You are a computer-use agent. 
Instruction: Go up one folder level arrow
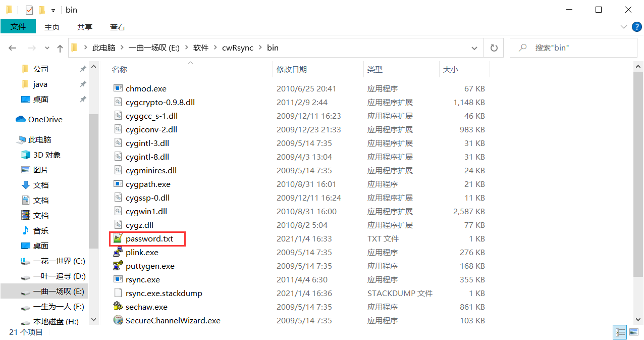pos(60,48)
